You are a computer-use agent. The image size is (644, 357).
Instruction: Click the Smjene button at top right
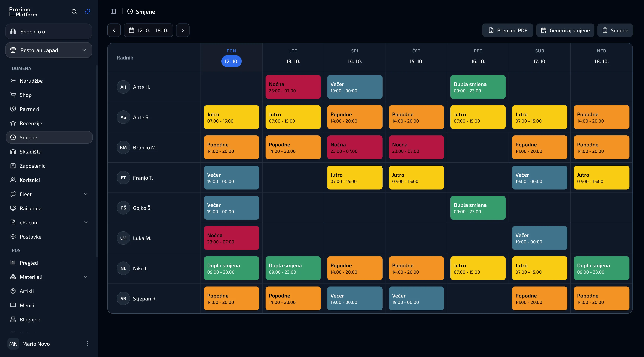pyautogui.click(x=615, y=30)
